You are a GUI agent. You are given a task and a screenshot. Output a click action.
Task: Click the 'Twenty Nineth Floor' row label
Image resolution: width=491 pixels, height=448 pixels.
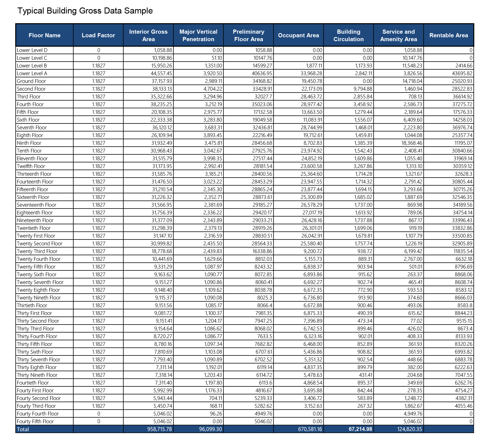coord(39,298)
